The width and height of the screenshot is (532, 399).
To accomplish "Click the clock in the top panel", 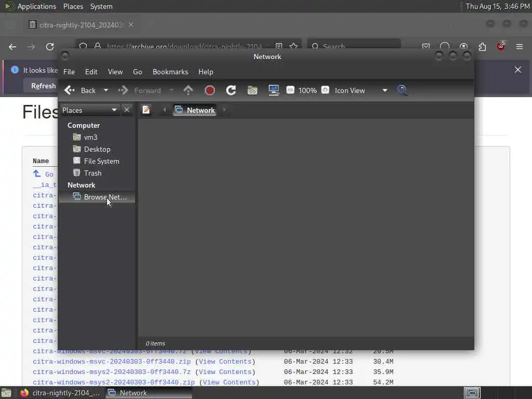I will tap(497, 6).
